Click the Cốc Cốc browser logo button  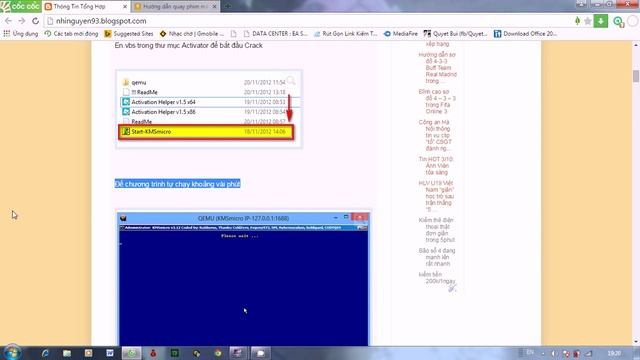point(20,6)
